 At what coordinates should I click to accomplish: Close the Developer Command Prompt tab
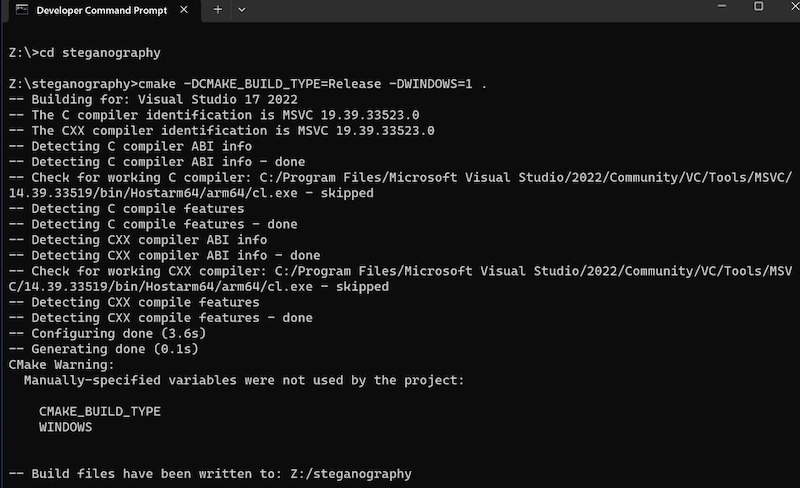[x=184, y=10]
